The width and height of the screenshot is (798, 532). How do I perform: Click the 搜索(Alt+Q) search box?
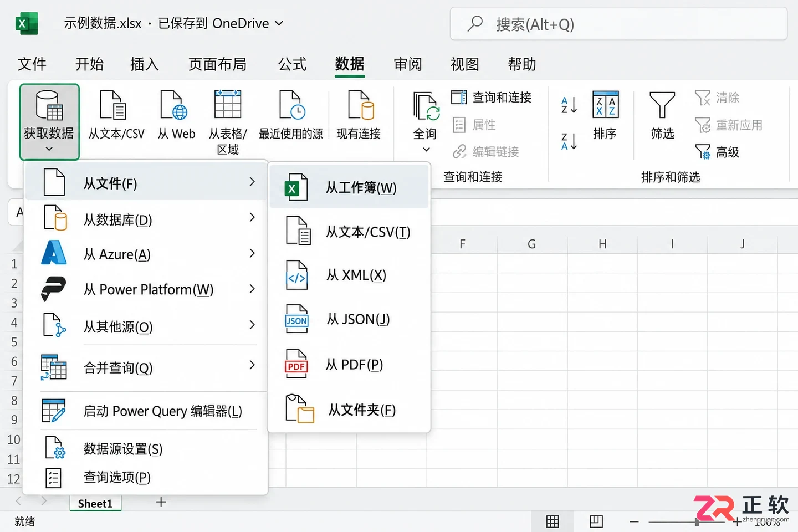click(618, 24)
